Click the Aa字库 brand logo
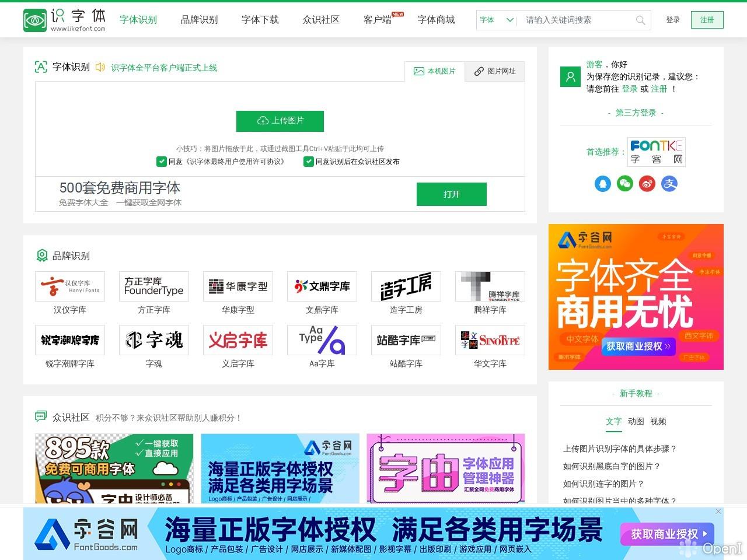Viewport: 747px width, 560px height. pos(322,340)
